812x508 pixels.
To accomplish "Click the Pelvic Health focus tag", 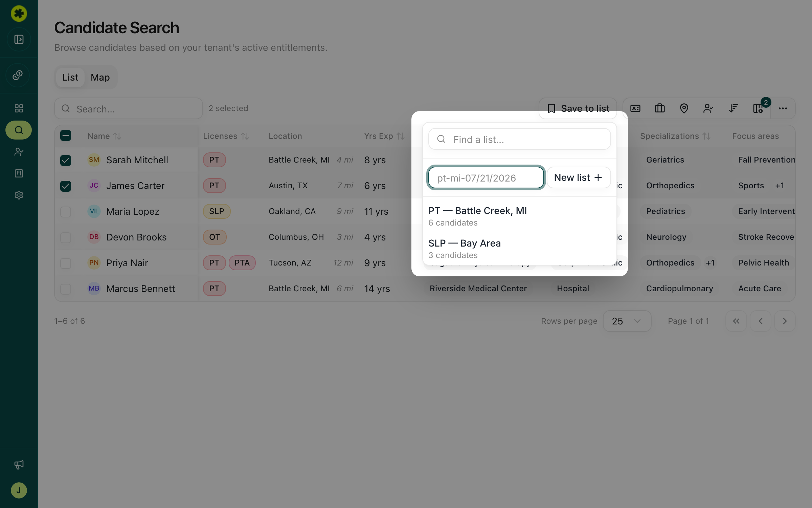I will point(763,263).
